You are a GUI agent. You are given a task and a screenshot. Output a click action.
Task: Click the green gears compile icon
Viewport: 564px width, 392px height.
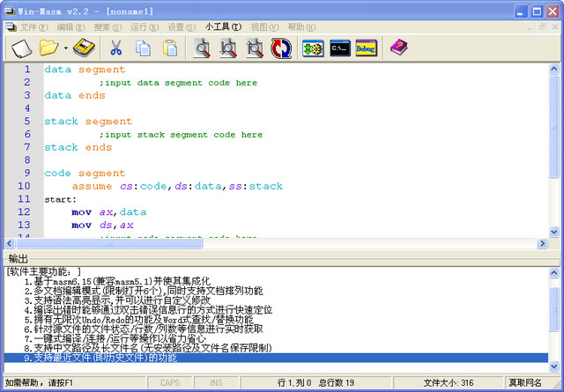click(313, 48)
